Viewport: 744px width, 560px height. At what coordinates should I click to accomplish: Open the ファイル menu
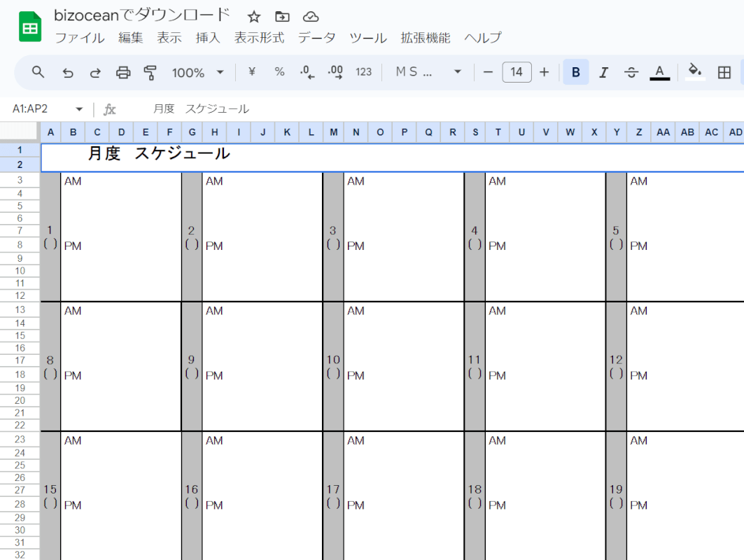tap(80, 38)
